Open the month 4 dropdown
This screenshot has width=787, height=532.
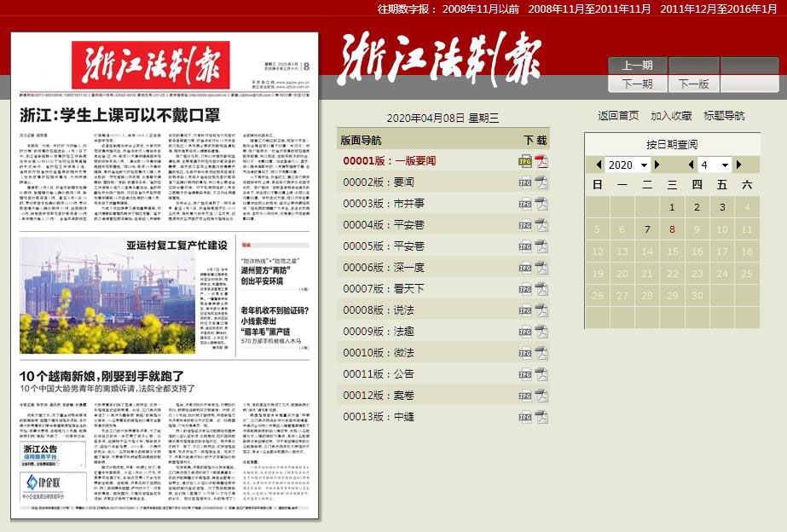715,165
